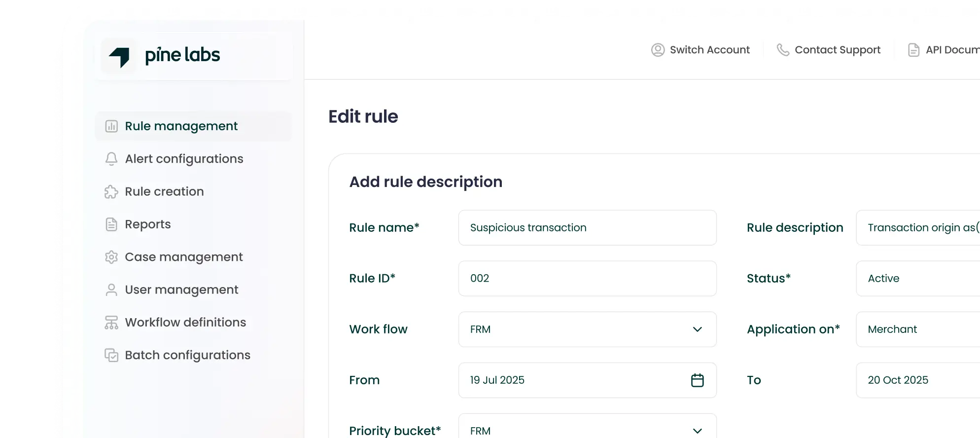Open Rule management in sidebar

click(x=193, y=126)
